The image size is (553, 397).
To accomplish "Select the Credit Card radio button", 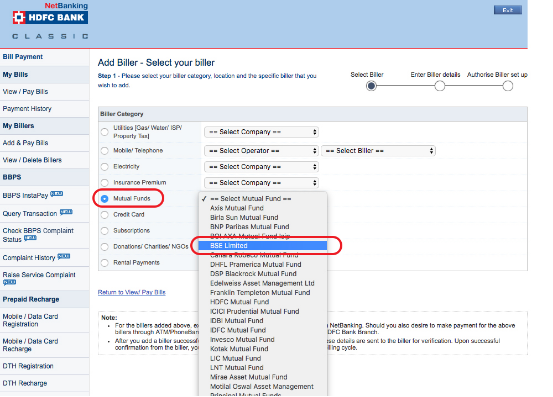I will click(x=104, y=215).
